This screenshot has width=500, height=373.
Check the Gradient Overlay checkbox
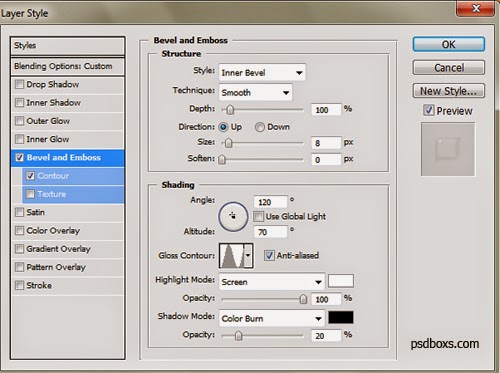tap(20, 249)
